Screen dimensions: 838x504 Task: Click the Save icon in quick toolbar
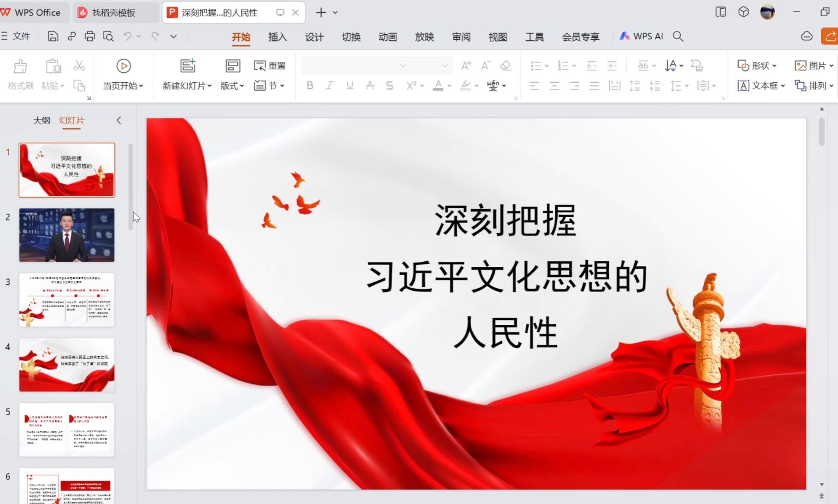click(x=52, y=36)
